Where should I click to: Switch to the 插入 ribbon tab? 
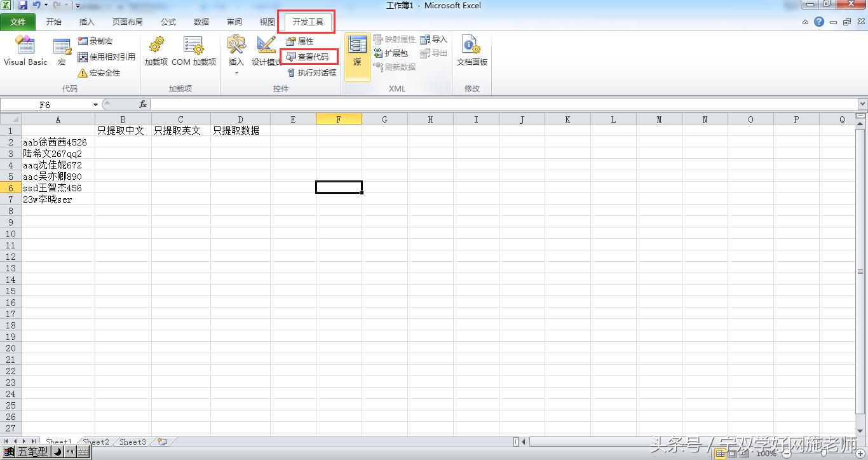click(86, 22)
